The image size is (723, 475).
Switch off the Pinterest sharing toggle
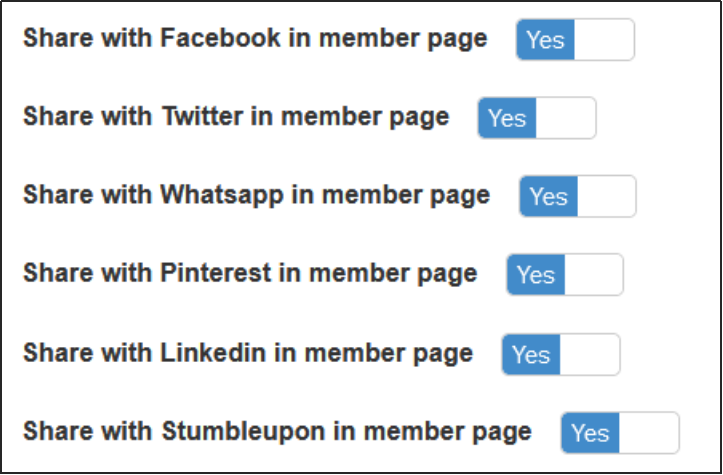coord(565,275)
